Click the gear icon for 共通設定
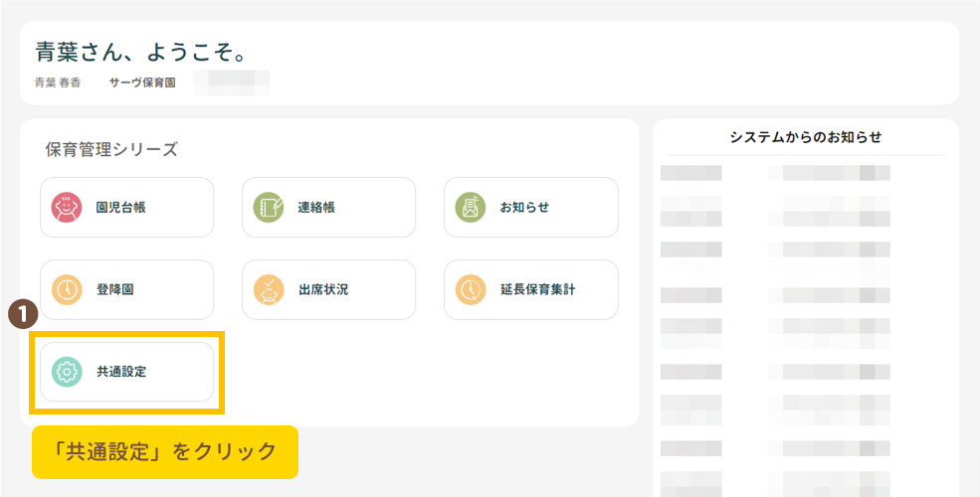This screenshot has height=497, width=980. (x=66, y=373)
